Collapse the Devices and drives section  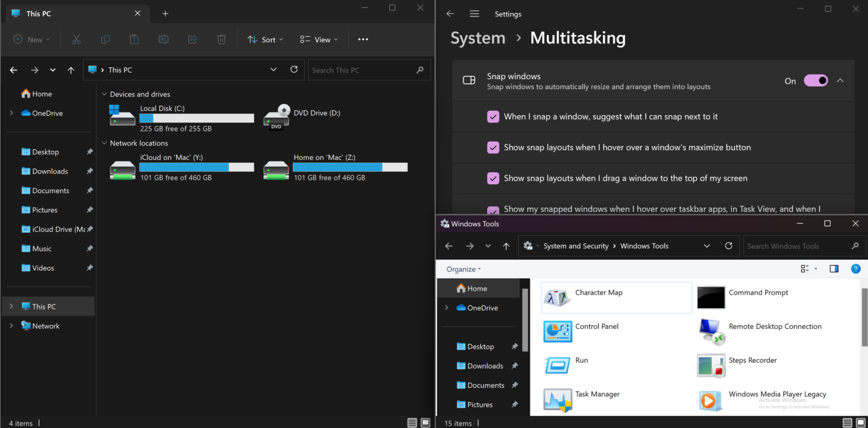(x=104, y=94)
